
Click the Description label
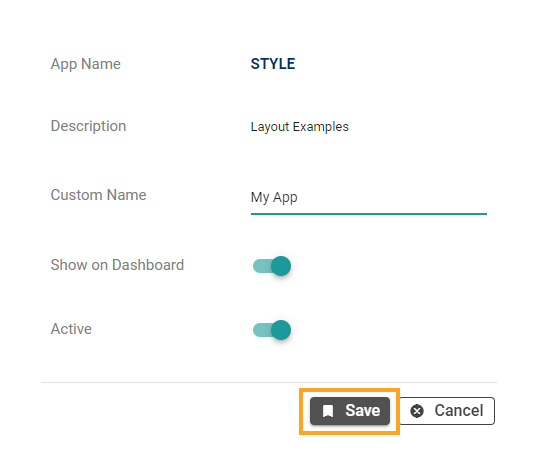88,126
